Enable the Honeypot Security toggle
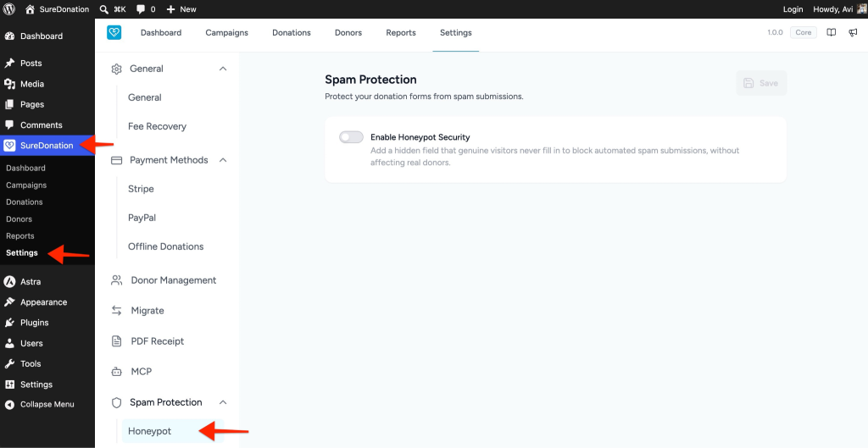Viewport: 868px width, 448px height. coord(351,137)
